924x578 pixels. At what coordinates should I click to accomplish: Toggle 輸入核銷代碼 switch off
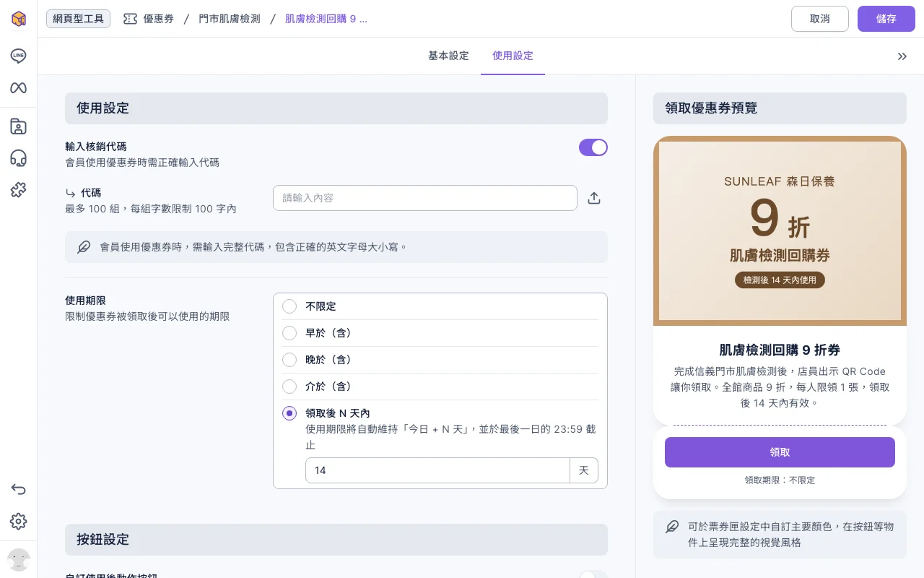[593, 147]
